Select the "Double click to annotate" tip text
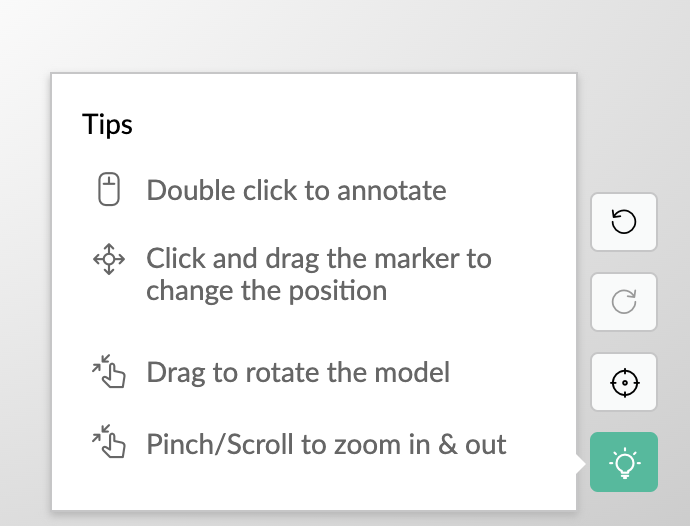 296,191
